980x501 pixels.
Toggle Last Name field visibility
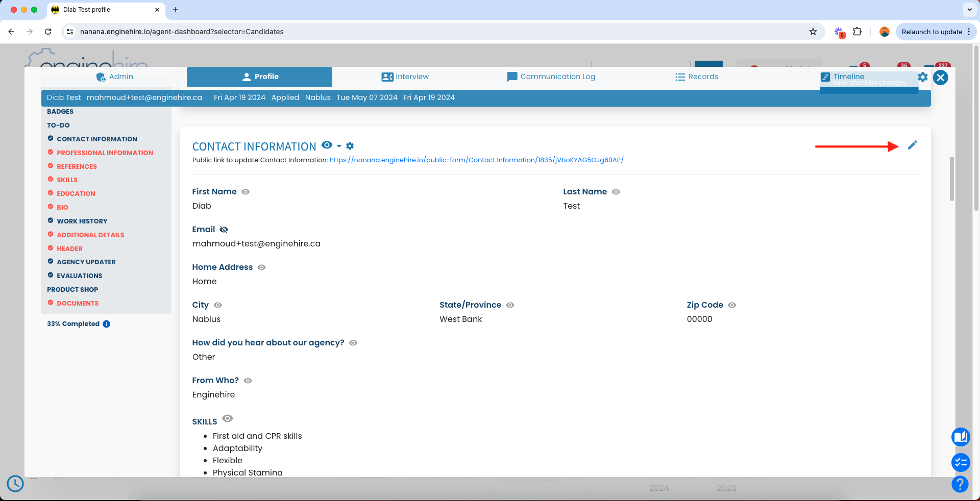point(616,192)
